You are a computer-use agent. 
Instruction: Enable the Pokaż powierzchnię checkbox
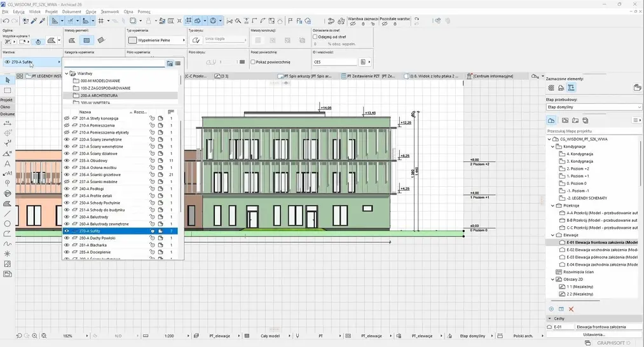[254, 62]
